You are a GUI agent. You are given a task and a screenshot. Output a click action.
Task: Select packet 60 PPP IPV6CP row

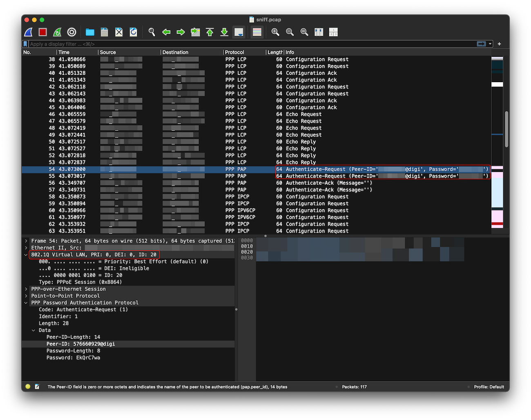[x=256, y=210]
